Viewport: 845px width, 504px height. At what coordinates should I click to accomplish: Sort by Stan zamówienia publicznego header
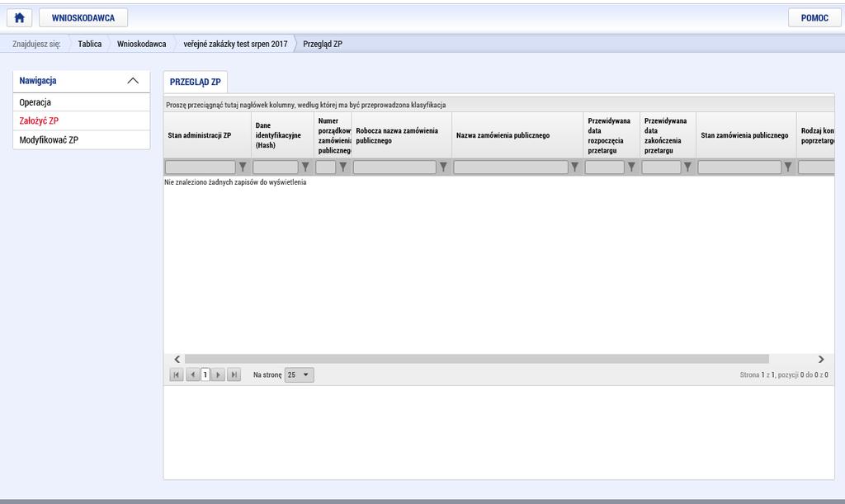(746, 135)
